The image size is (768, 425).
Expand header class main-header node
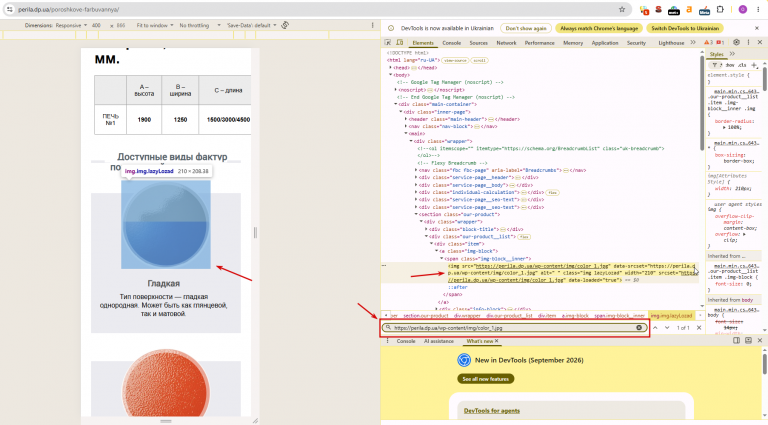click(406, 119)
